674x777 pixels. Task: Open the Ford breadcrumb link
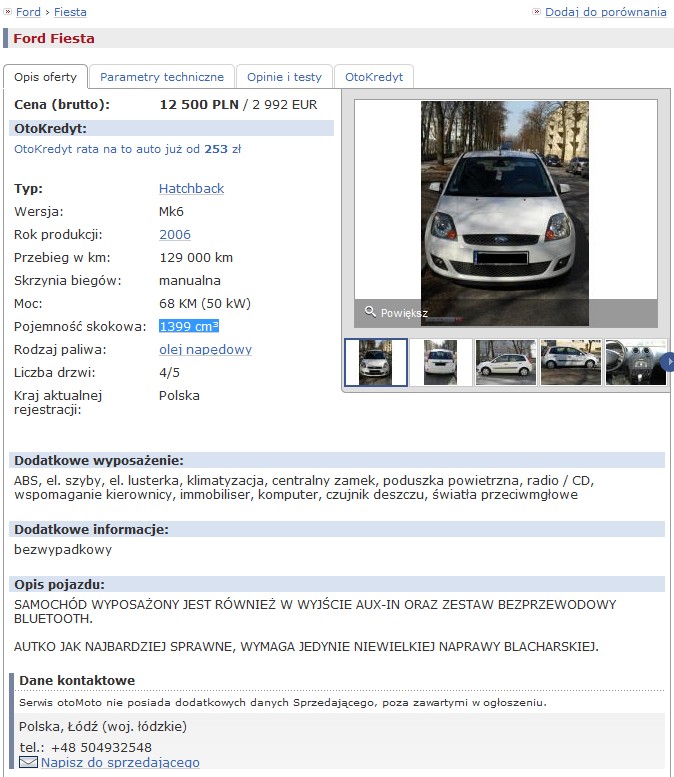[x=28, y=12]
